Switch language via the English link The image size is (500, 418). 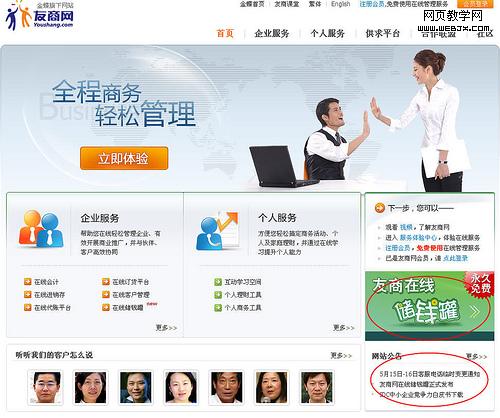[x=341, y=4]
